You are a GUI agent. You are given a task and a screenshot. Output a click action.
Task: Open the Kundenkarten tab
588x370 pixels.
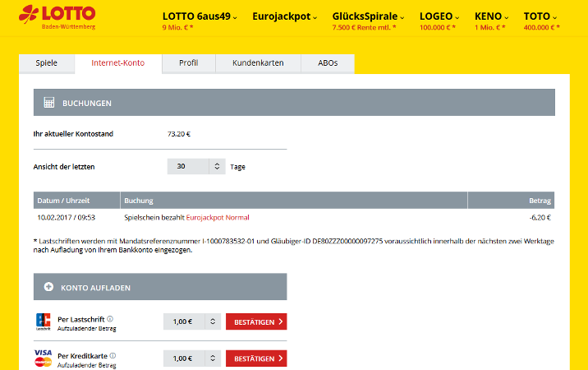258,63
